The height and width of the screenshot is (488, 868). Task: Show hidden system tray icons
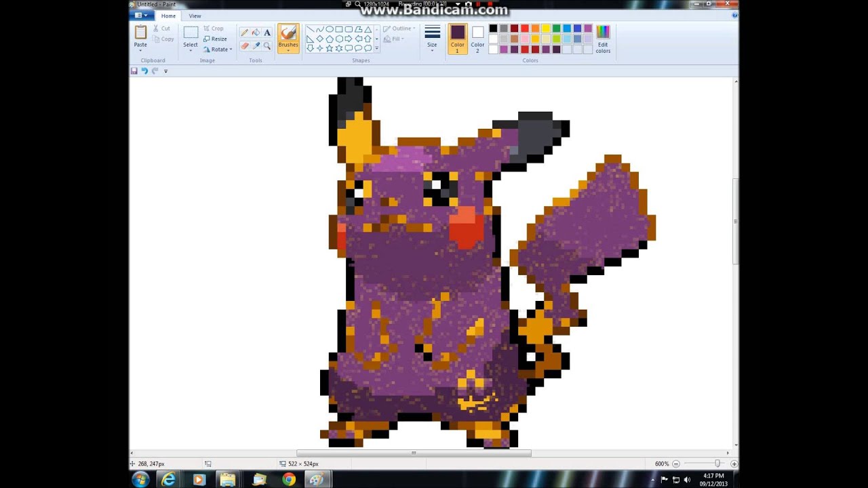[x=653, y=480]
